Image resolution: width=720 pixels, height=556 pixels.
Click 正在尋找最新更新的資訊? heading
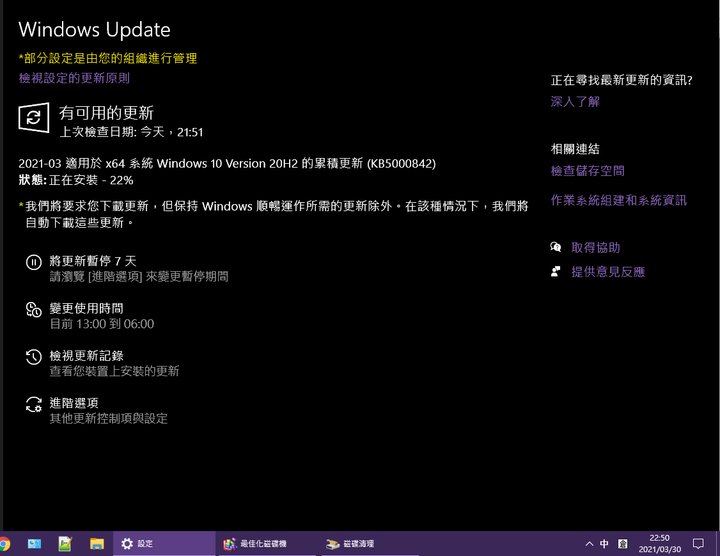click(x=621, y=80)
